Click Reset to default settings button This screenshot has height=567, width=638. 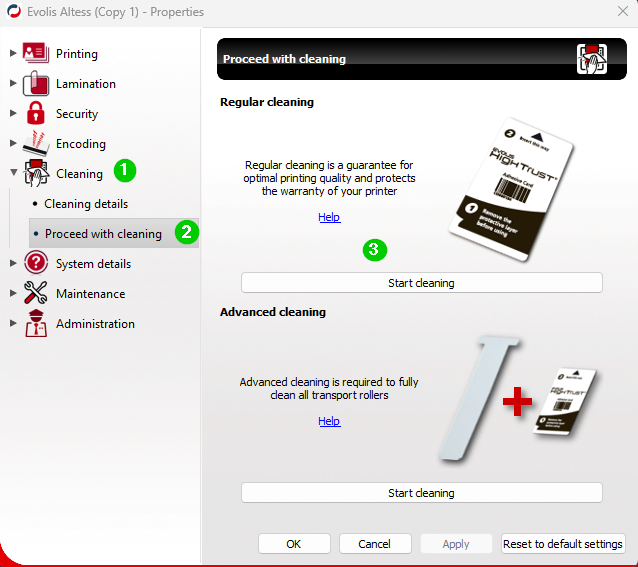point(563,544)
